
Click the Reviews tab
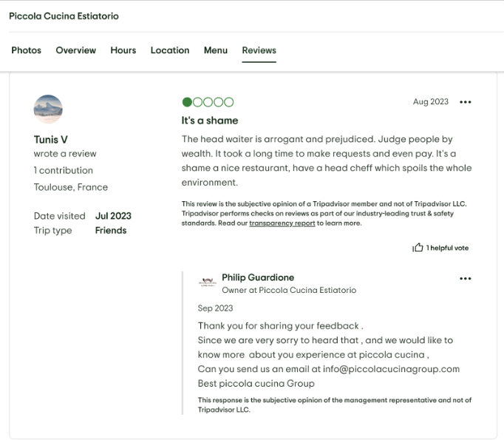(259, 50)
